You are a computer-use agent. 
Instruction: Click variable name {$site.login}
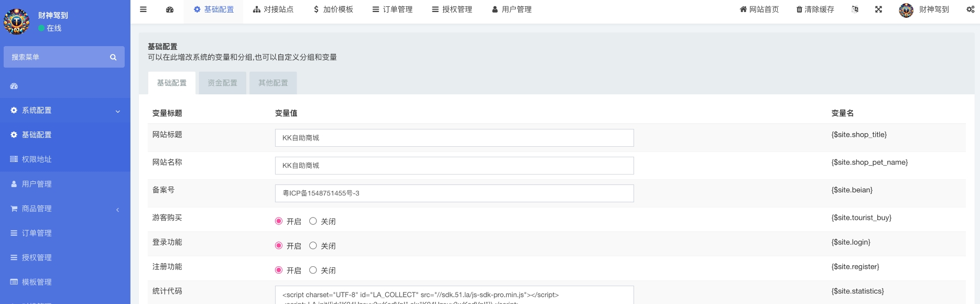(851, 242)
